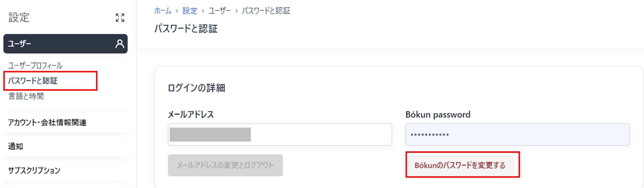The width and height of the screenshot is (644, 188).
Task: Click the first breadcrumb chevron after ホーム
Action: [x=177, y=11]
